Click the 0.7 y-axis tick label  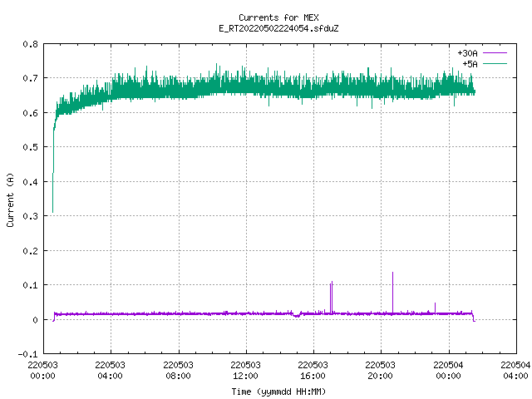(x=30, y=78)
